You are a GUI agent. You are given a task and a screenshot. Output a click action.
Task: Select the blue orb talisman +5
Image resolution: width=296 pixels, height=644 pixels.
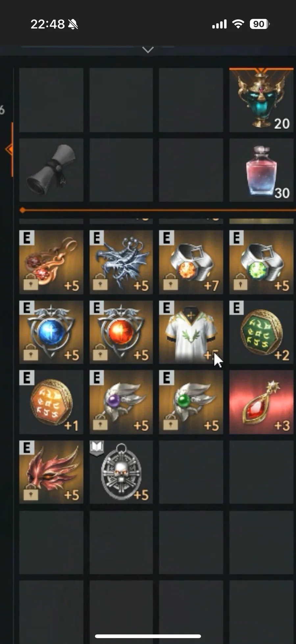[51, 332]
